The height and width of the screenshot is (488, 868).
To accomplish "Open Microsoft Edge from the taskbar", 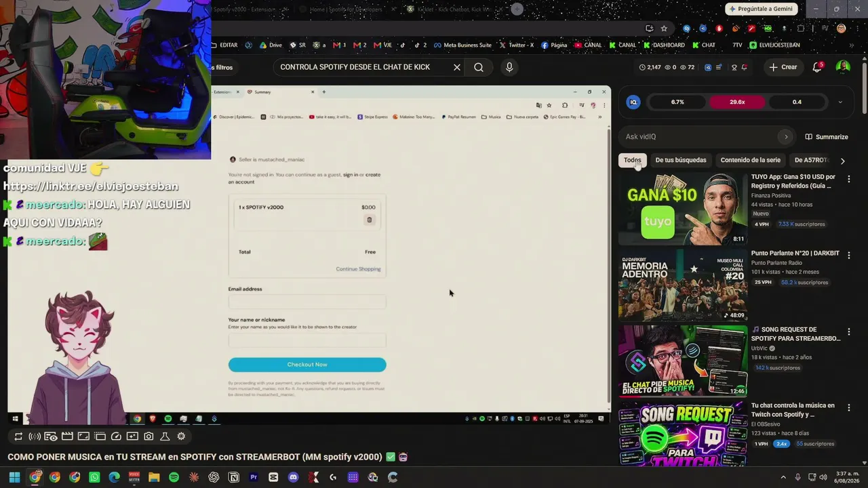I will 114,477.
